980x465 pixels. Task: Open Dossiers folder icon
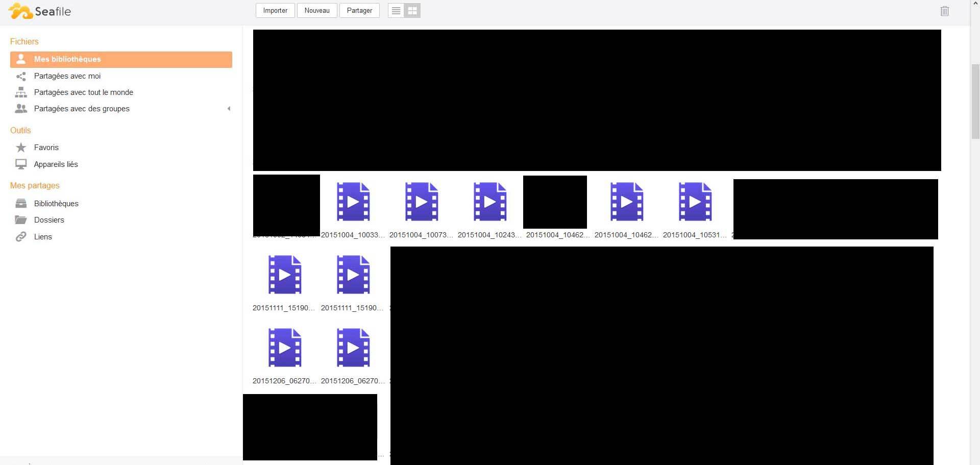[21, 220]
